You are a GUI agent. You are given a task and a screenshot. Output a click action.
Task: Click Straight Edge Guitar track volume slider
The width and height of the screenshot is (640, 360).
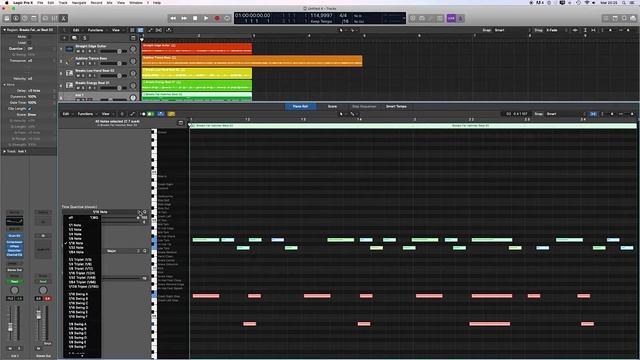point(113,51)
